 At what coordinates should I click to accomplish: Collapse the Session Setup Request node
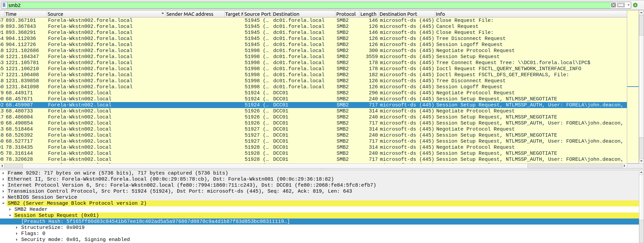tap(10, 215)
